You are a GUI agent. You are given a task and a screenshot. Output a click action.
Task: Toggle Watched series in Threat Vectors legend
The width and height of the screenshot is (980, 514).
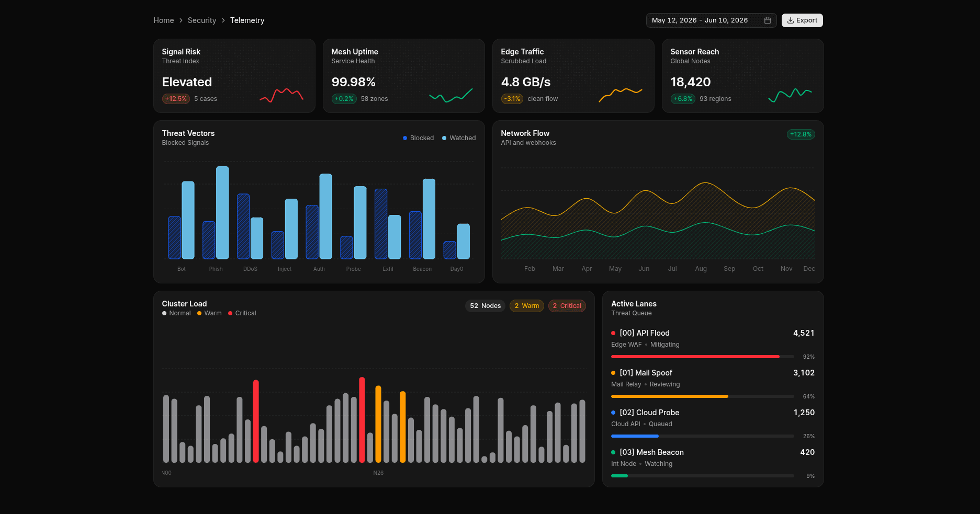(x=459, y=138)
